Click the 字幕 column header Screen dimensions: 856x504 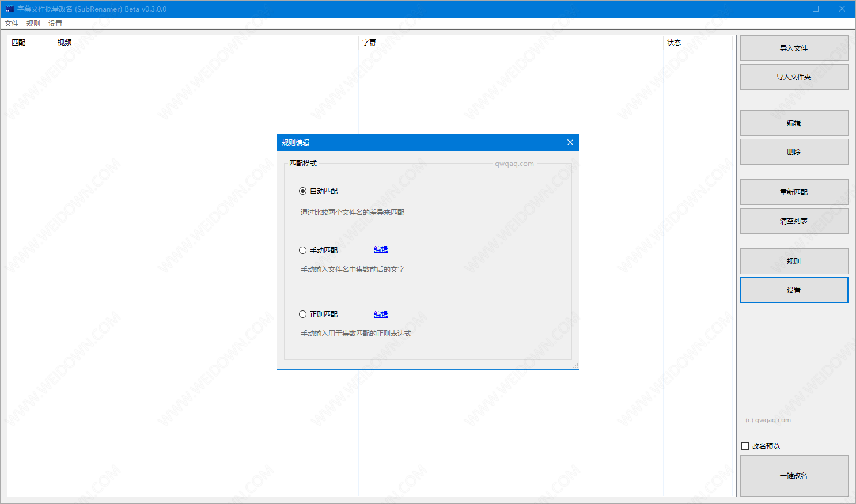(510, 42)
